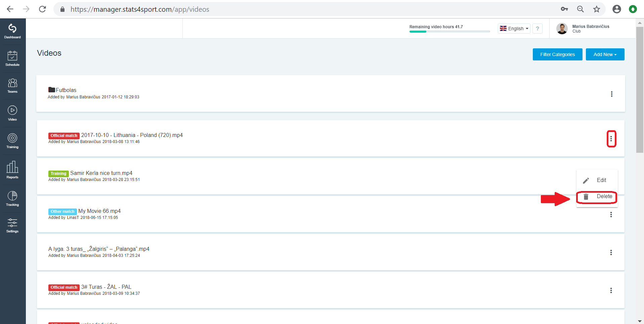Image resolution: width=644 pixels, height=324 pixels.
Task: Expand the English language dropdown
Action: tap(514, 29)
